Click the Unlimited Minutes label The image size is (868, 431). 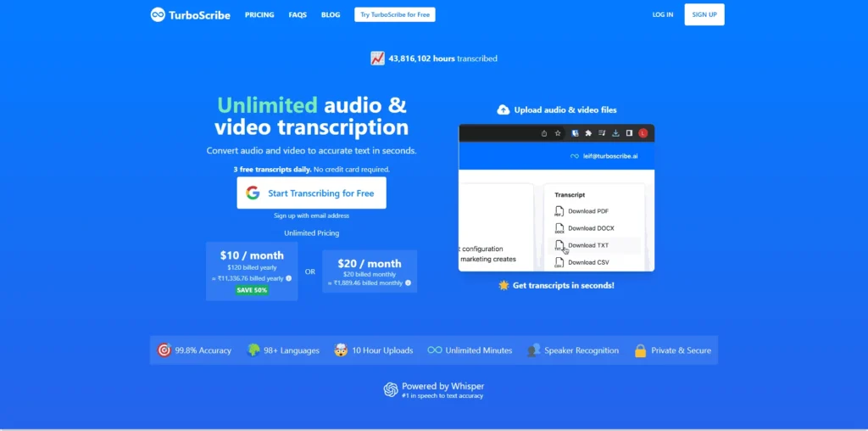(x=479, y=350)
